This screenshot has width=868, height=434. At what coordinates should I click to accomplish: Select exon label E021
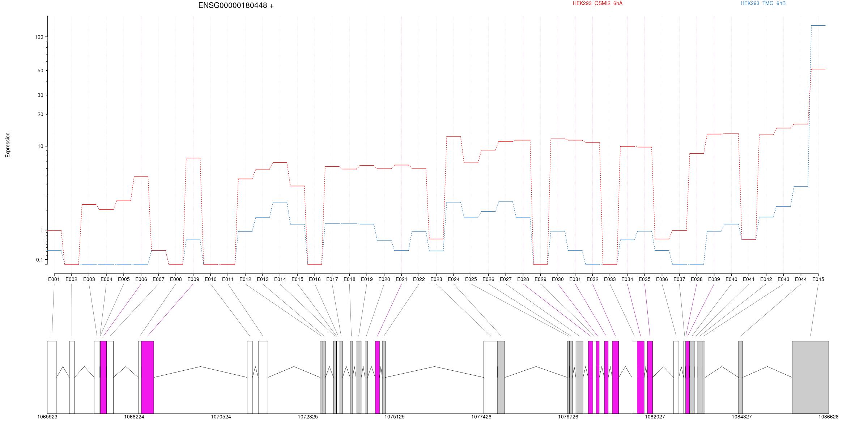401,279
